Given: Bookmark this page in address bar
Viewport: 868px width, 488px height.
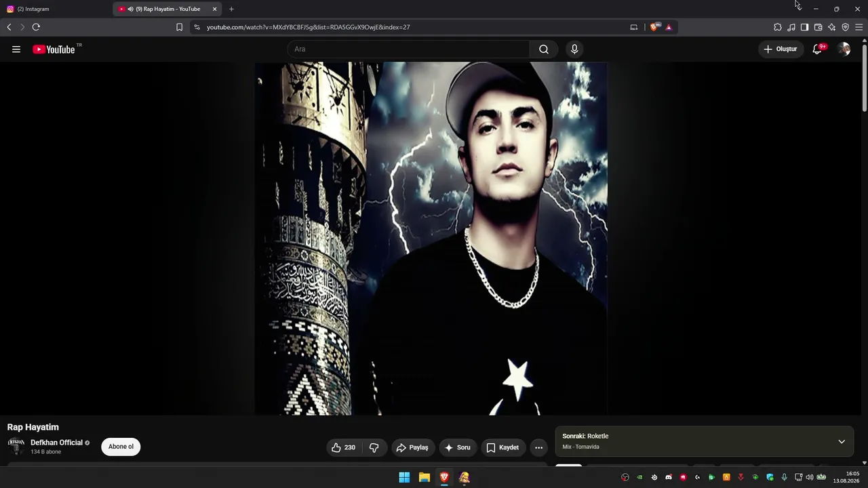Looking at the screenshot, I should (x=179, y=27).
